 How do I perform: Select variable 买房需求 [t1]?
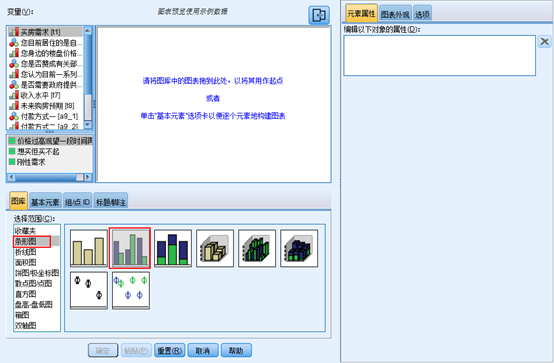[x=45, y=32]
